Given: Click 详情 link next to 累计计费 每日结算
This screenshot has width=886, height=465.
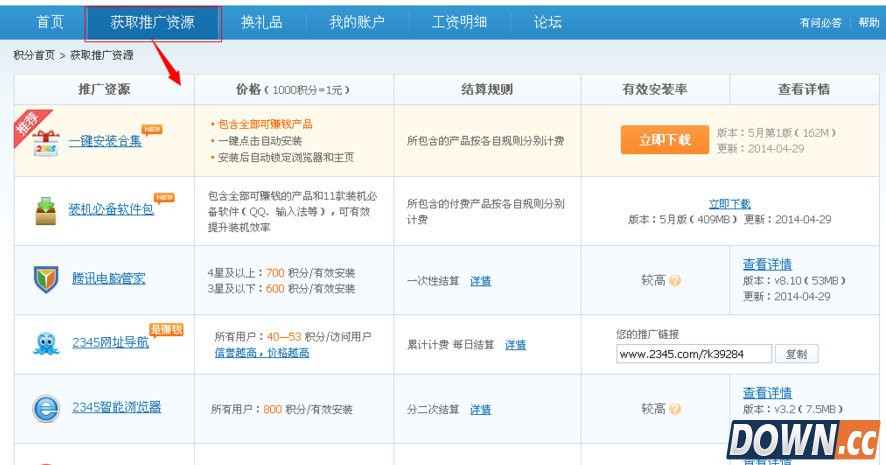Looking at the screenshot, I should pos(515,345).
